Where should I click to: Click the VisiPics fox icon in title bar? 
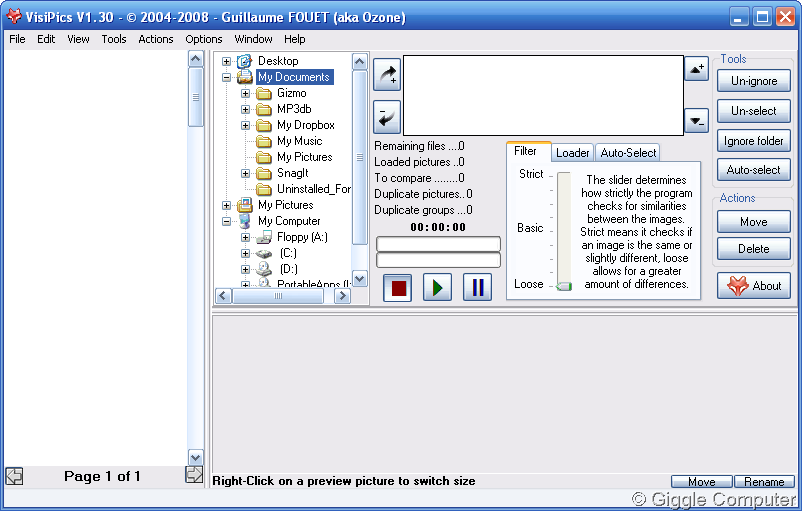point(14,17)
